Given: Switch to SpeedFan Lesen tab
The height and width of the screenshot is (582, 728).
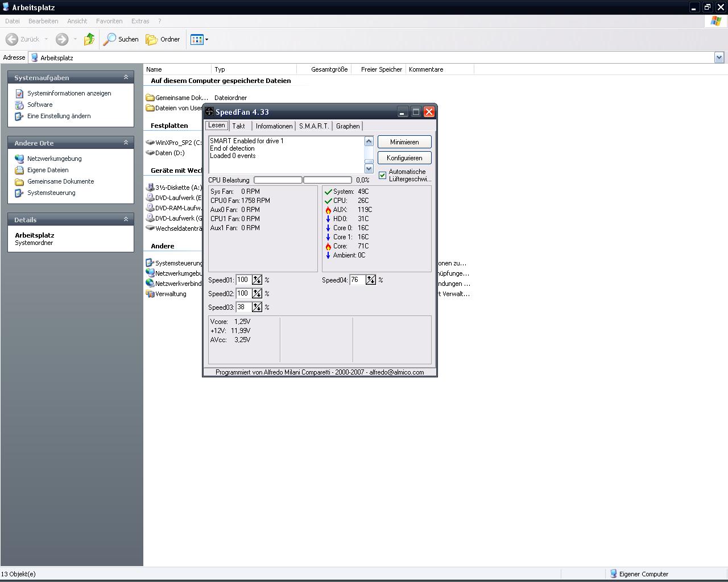Looking at the screenshot, I should point(217,126).
